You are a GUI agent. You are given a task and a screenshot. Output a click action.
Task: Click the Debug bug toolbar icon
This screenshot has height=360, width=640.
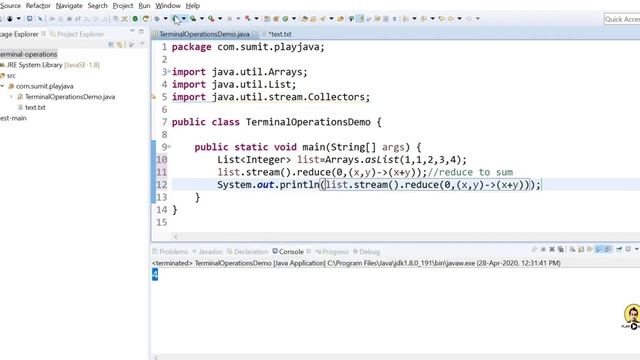(x=157, y=19)
